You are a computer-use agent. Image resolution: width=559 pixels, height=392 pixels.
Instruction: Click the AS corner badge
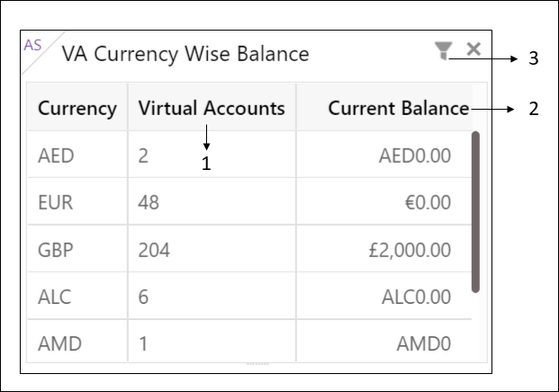pyautogui.click(x=32, y=45)
